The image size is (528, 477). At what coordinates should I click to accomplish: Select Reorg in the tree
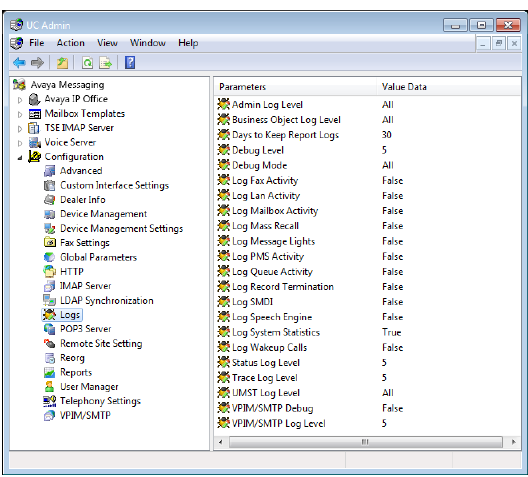pyautogui.click(x=72, y=358)
